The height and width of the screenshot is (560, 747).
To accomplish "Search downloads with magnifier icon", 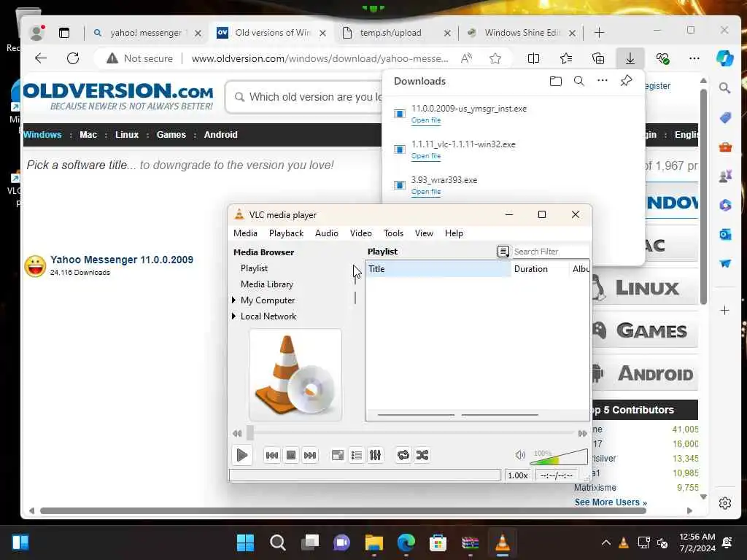I will (x=578, y=81).
